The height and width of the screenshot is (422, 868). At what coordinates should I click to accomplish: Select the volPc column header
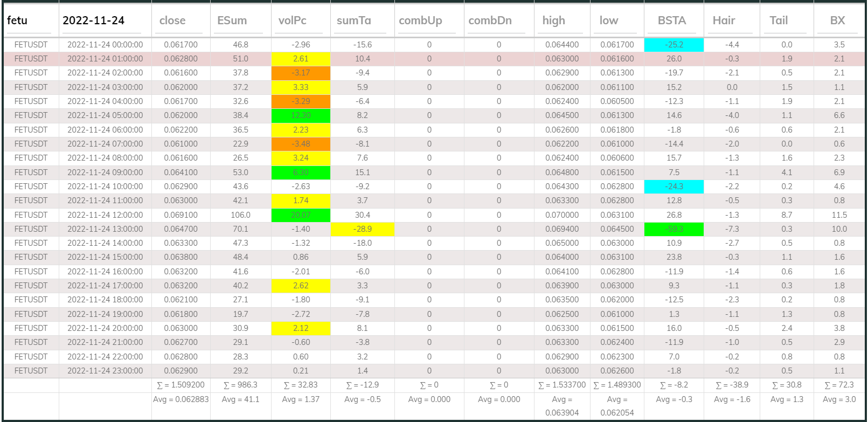293,20
